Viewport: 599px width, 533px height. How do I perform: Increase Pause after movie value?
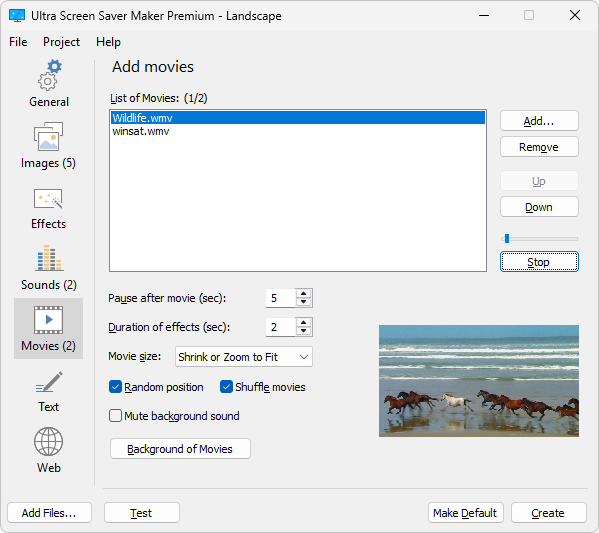[303, 294]
